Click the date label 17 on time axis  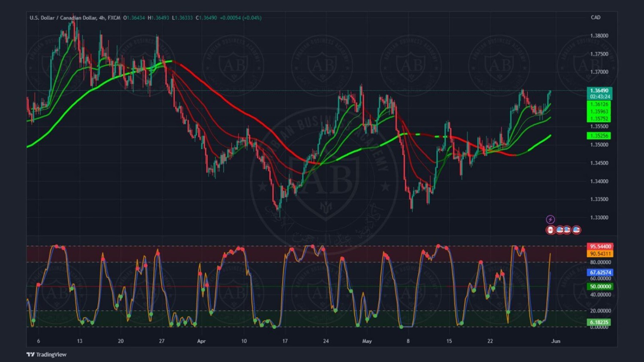tap(285, 341)
